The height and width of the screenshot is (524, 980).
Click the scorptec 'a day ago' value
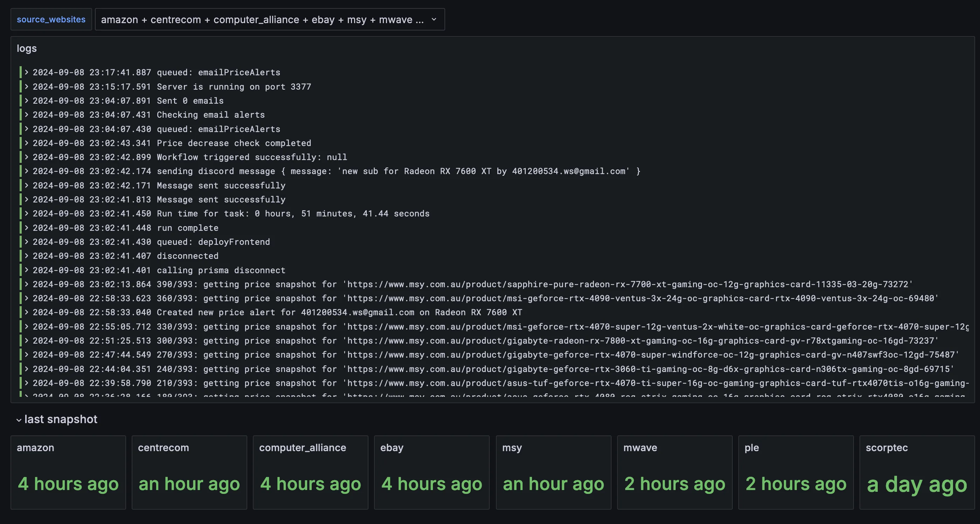pos(916,484)
